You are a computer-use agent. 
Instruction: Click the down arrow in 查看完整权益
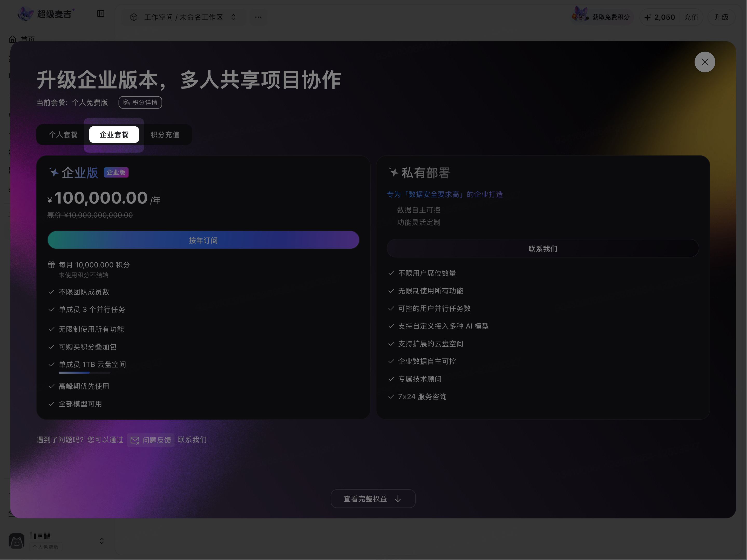pos(398,499)
